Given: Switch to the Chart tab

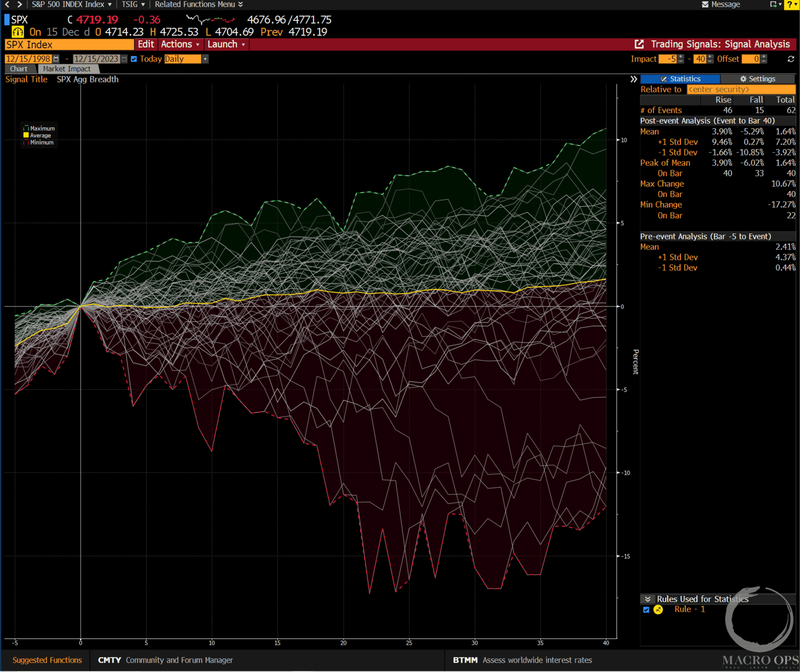Looking at the screenshot, I should (18, 69).
